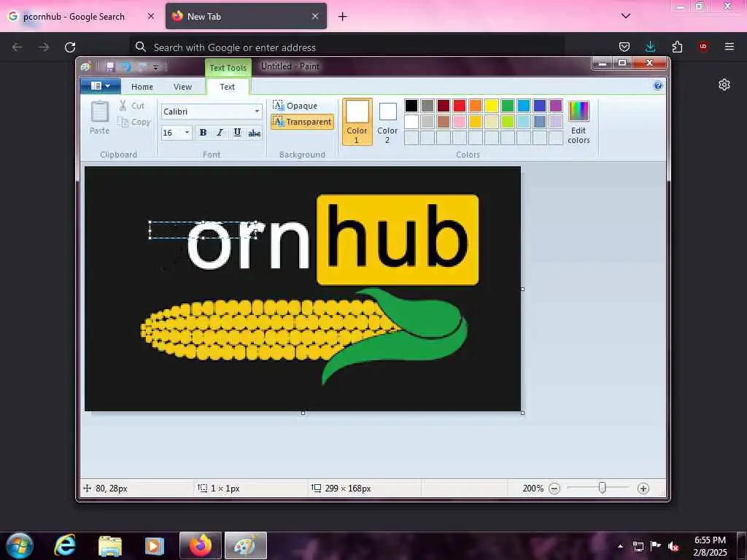The height and width of the screenshot is (560, 747).
Task: Open the Firefox hamburger application menu
Action: [x=729, y=47]
